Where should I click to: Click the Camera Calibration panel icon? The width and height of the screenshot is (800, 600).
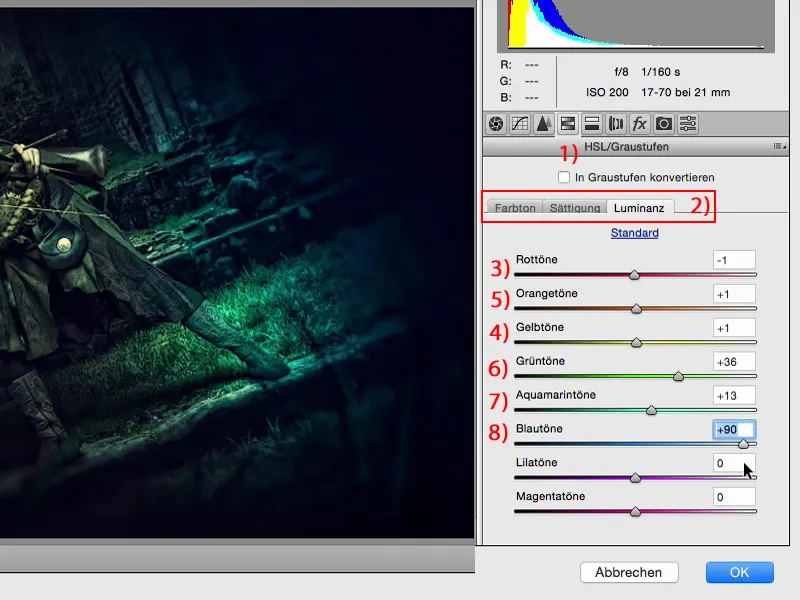pyautogui.click(x=662, y=124)
